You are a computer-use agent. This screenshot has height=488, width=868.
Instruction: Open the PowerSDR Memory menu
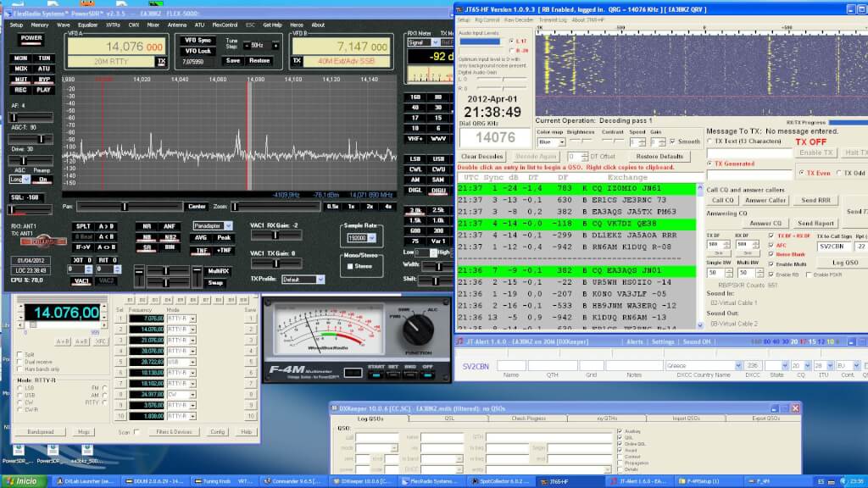[x=40, y=25]
